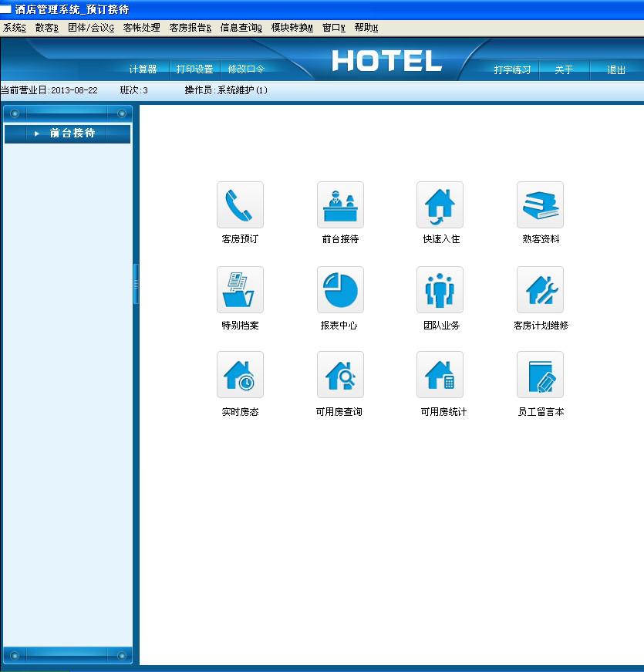The height and width of the screenshot is (672, 644).
Task: Open the 信息查询Q menu
Action: point(241,28)
